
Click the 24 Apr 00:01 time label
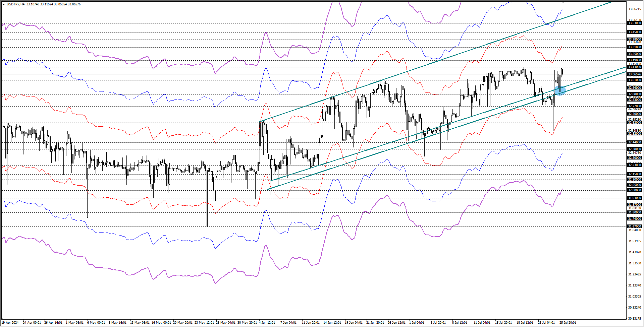click(32, 323)
